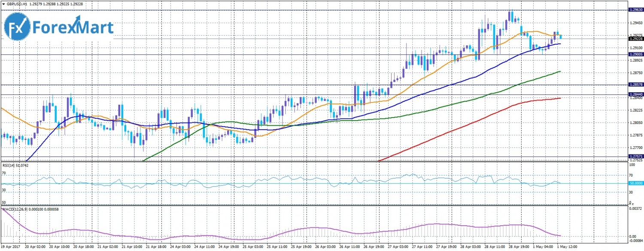Click the 1.28578 support price label
Screen dimensions: 644x251
[x=635, y=85]
